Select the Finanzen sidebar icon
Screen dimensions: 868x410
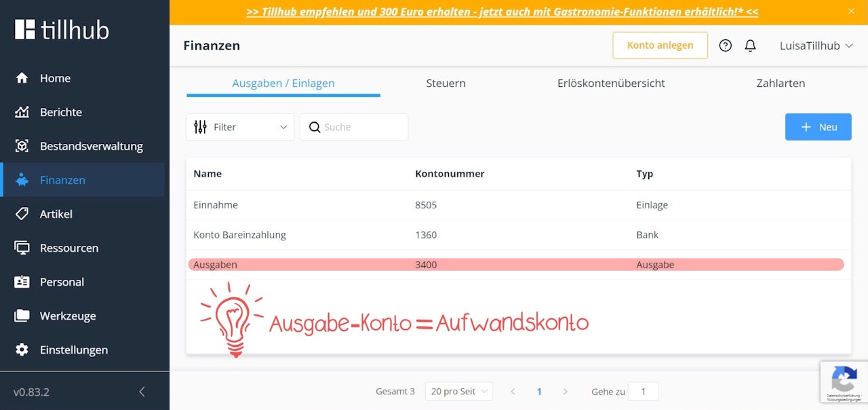[x=23, y=180]
